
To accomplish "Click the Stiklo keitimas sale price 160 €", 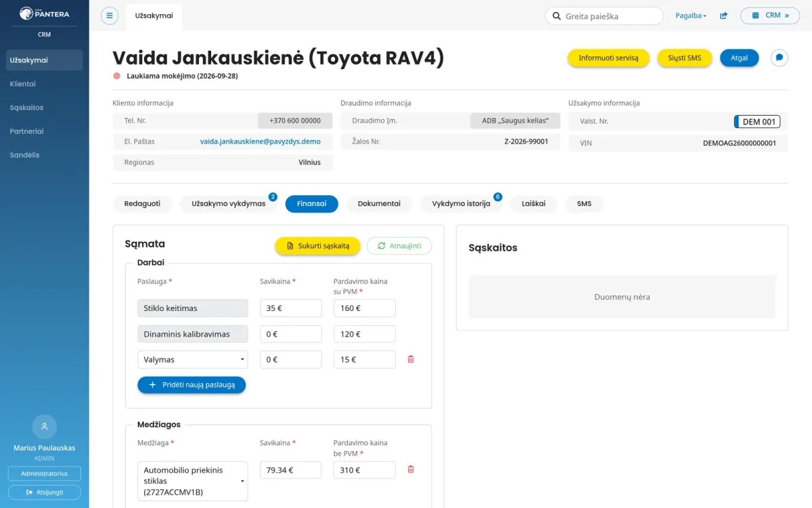I will pos(365,308).
